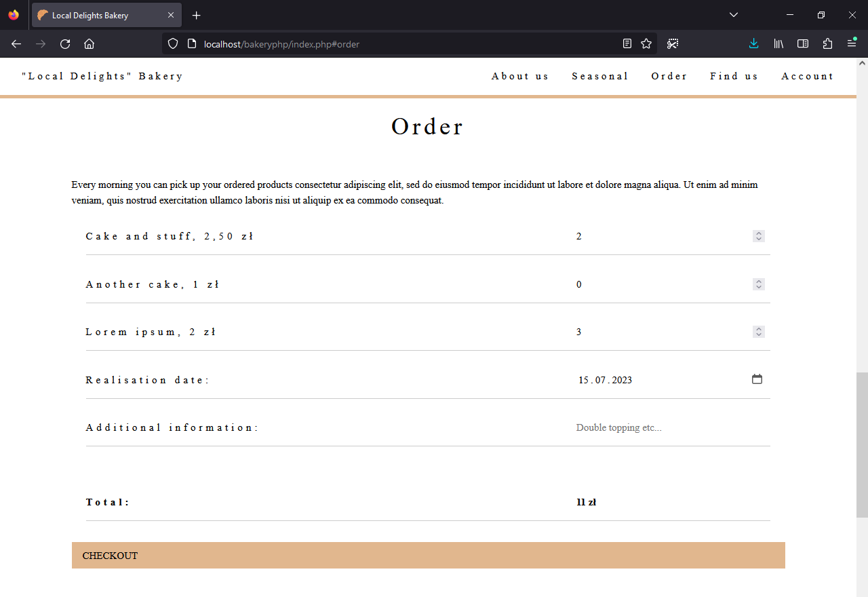Toggle reader view icon
Image resolution: width=868 pixels, height=597 pixels.
pos(627,44)
